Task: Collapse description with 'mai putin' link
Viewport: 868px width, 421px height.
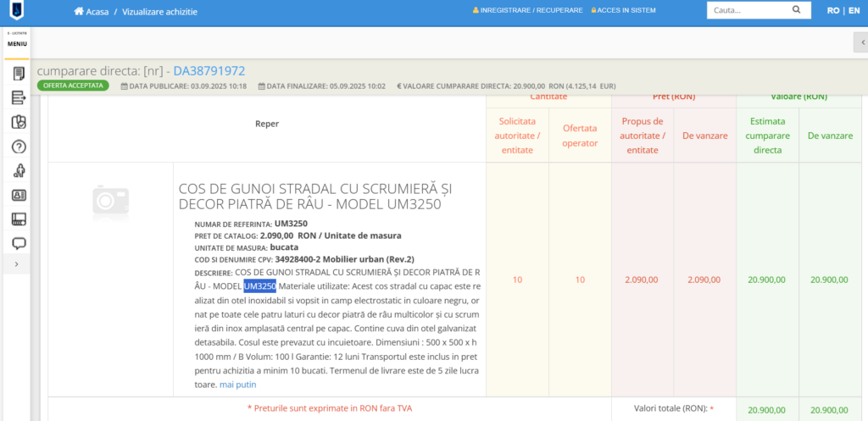Action: click(237, 385)
